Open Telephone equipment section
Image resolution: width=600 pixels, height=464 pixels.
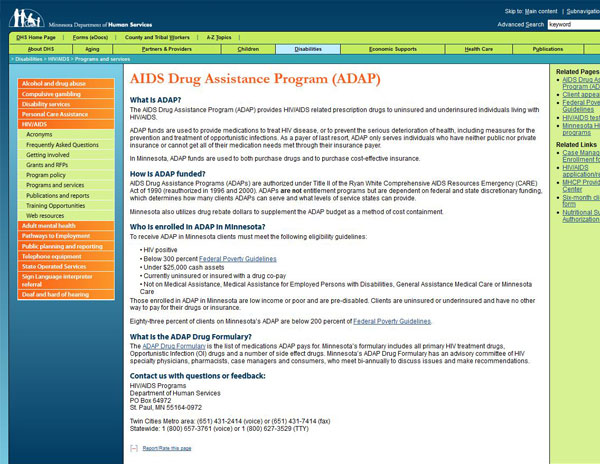coord(66,256)
